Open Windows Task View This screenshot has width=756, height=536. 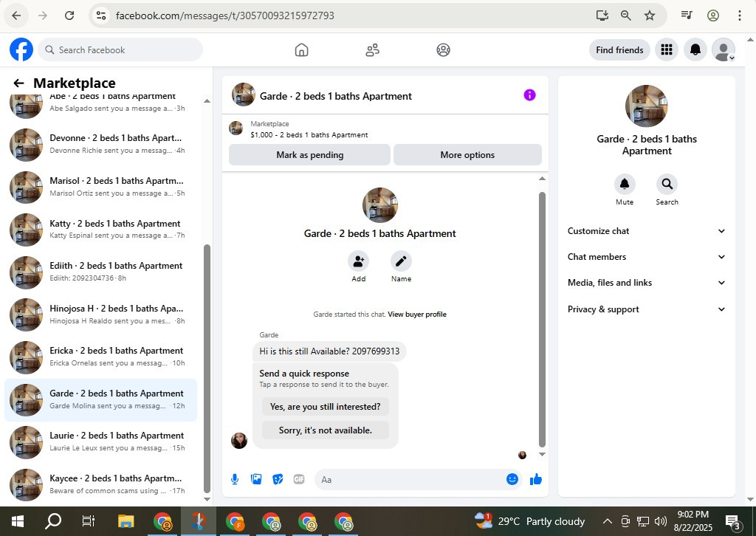point(89,521)
